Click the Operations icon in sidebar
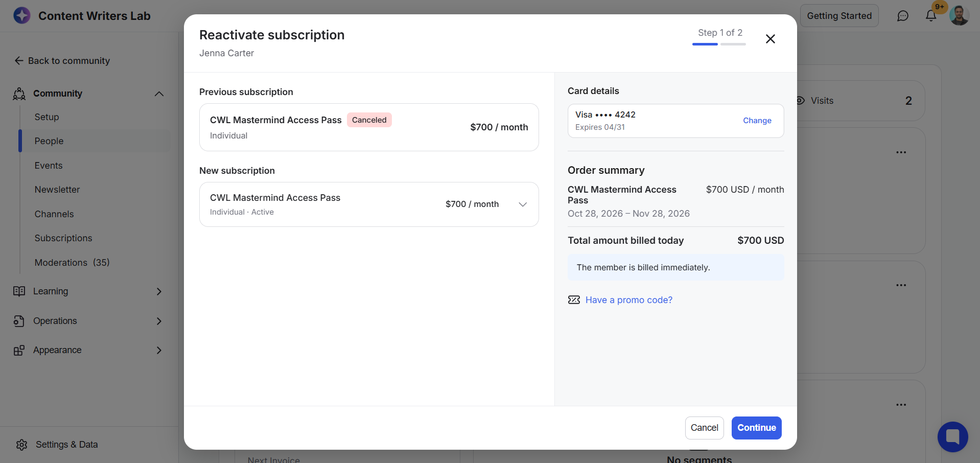980x463 pixels. [19, 321]
